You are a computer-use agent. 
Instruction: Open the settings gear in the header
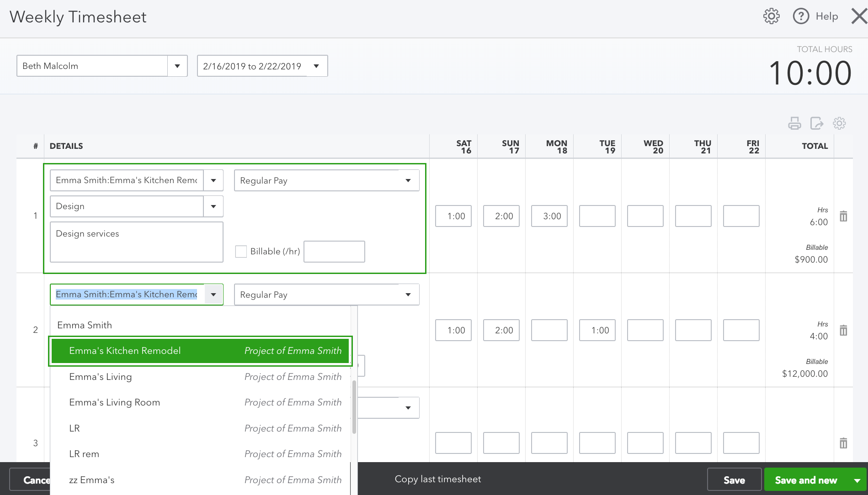[771, 16]
